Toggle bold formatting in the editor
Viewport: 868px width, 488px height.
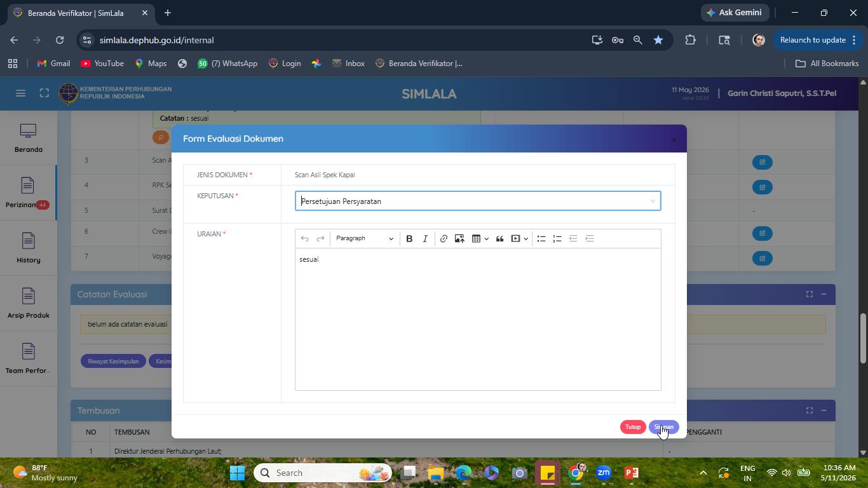(x=409, y=238)
